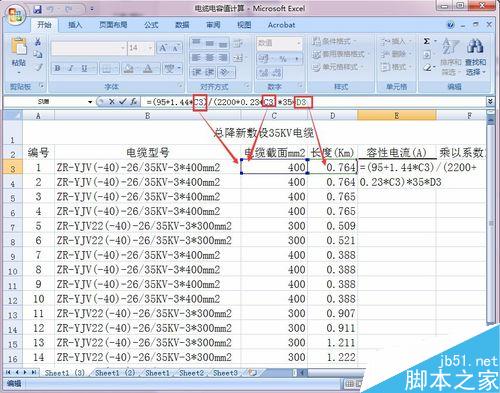Open Cell Styles (单元格样式) gallery

pyautogui.click(x=338, y=67)
